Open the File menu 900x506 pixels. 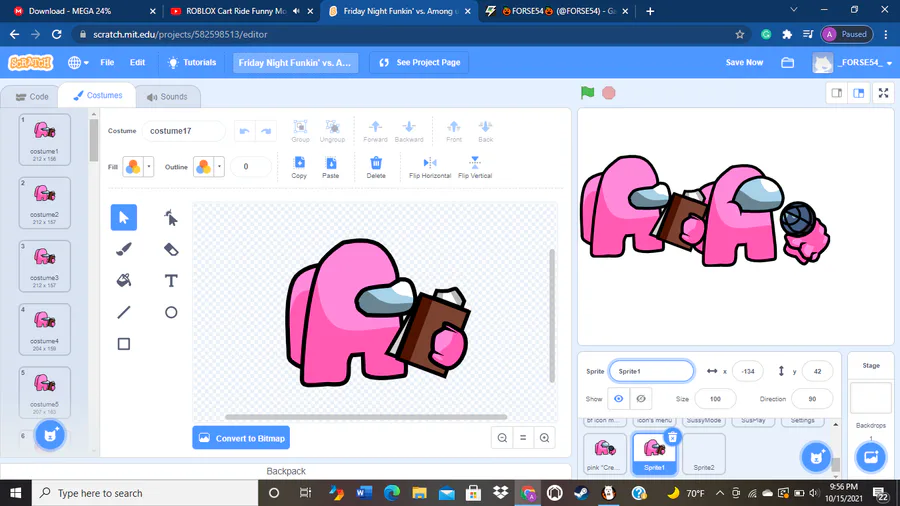coord(107,63)
